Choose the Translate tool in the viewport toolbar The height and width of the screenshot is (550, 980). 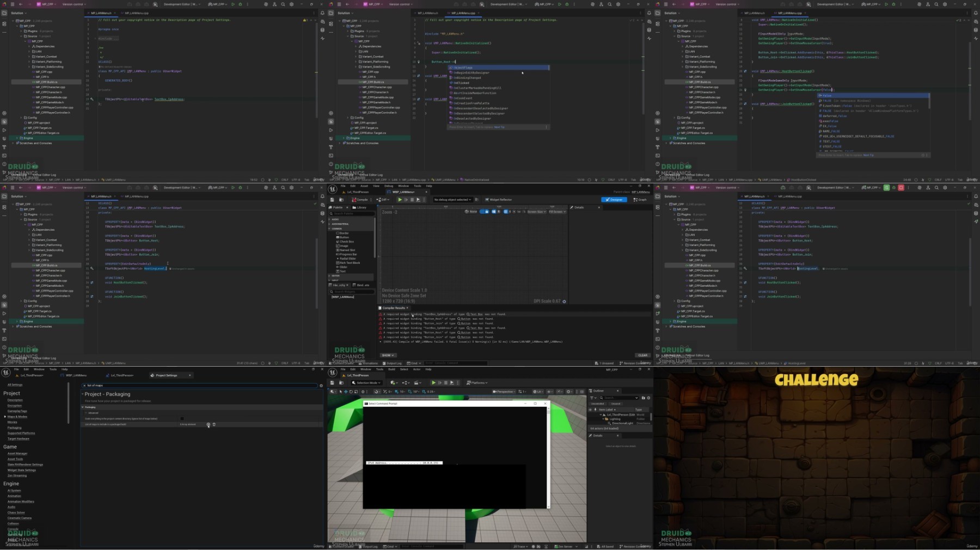pyautogui.click(x=346, y=392)
